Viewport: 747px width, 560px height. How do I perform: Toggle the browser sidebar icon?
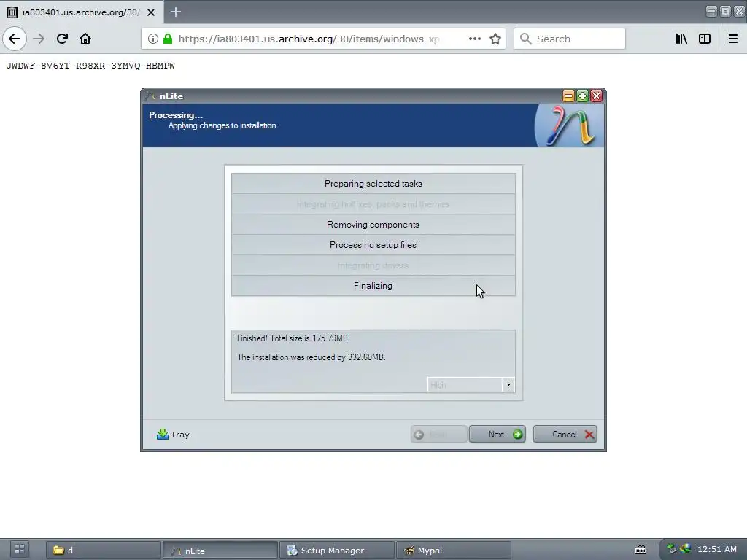click(705, 39)
